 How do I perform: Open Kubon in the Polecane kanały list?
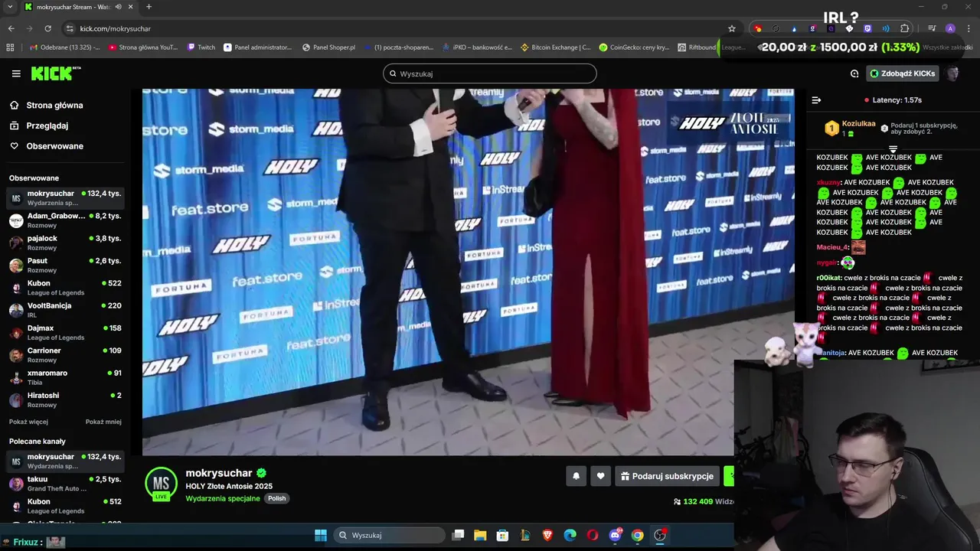[65, 506]
